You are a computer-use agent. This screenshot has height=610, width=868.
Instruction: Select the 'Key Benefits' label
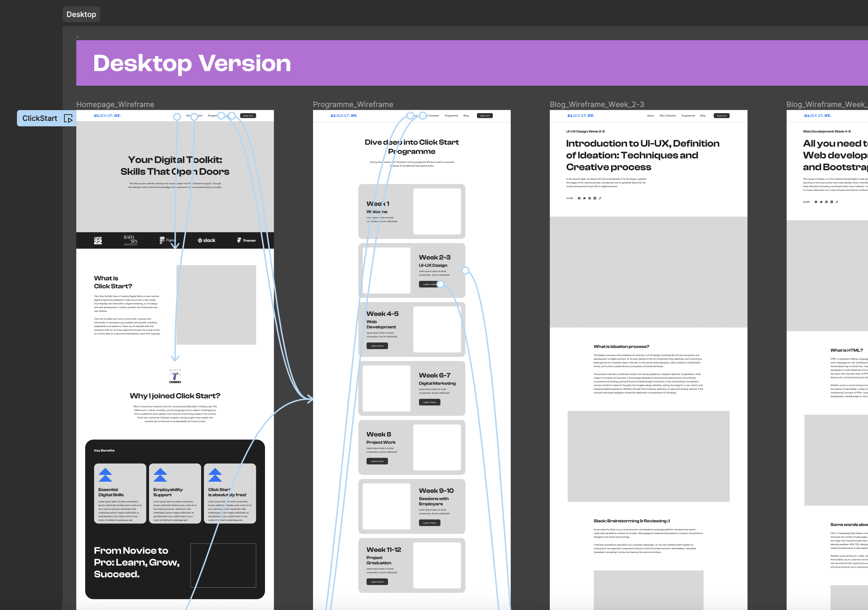[x=104, y=451]
